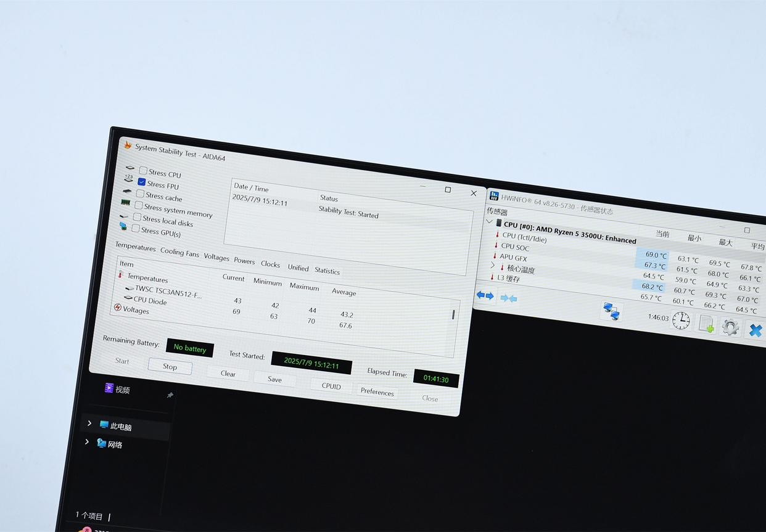Open the Powers tab
The width and height of the screenshot is (766, 532).
click(x=244, y=261)
